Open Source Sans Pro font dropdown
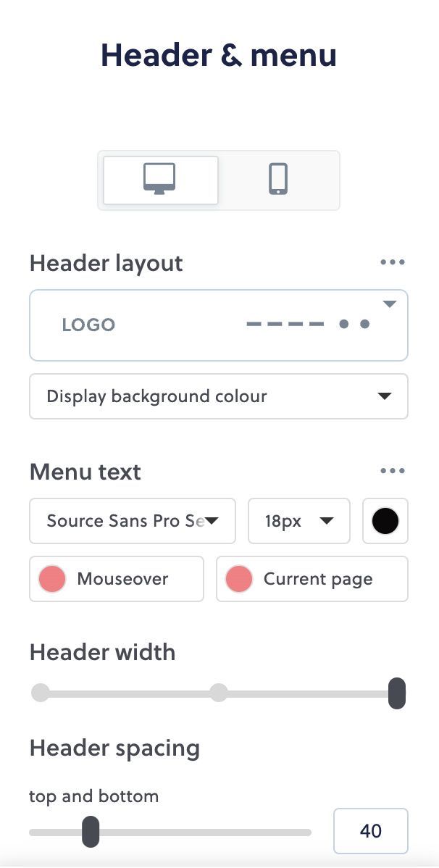The width and height of the screenshot is (439, 868). [x=133, y=521]
